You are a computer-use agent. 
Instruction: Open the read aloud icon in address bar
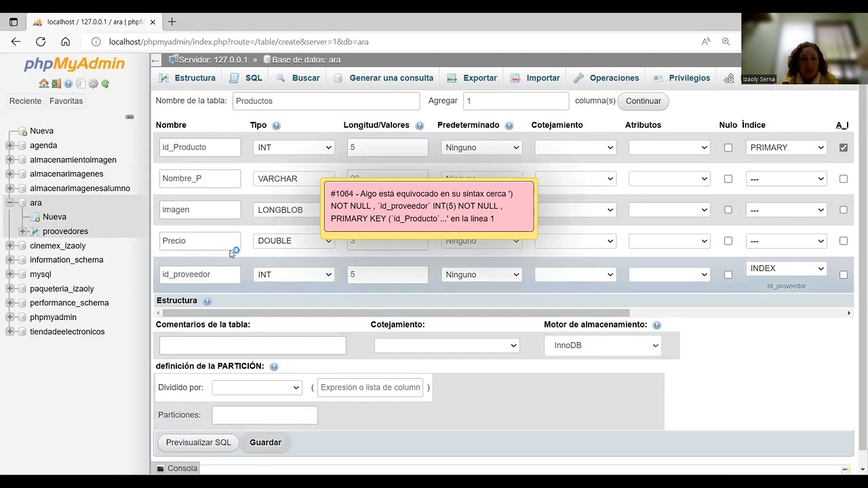coord(706,41)
